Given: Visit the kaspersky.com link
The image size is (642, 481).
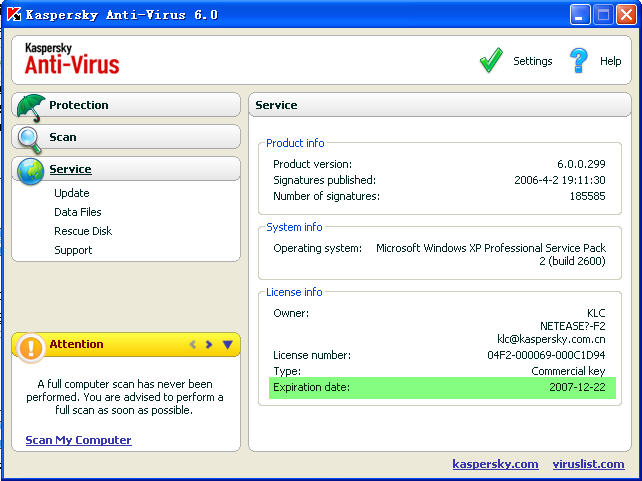Looking at the screenshot, I should point(495,464).
